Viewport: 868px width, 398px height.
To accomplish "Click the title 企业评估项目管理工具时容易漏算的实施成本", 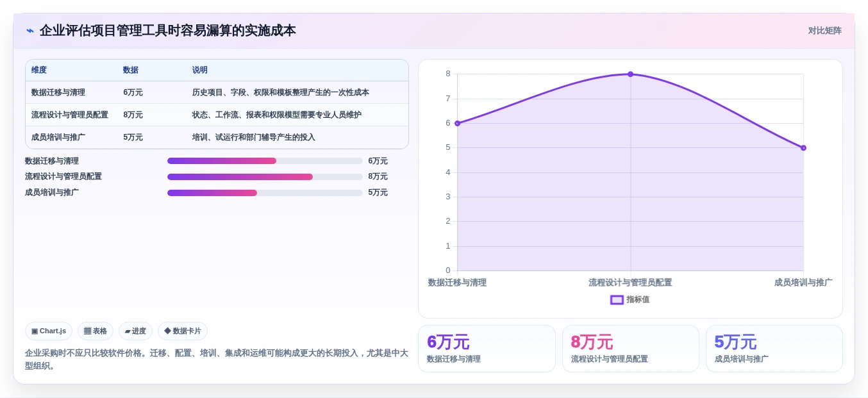I will point(168,31).
